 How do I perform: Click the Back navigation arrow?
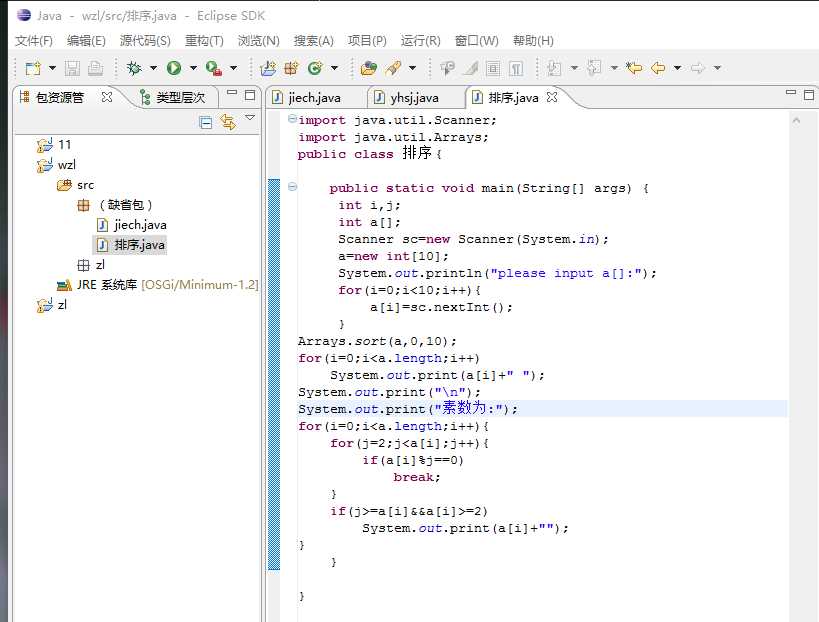coord(658,68)
